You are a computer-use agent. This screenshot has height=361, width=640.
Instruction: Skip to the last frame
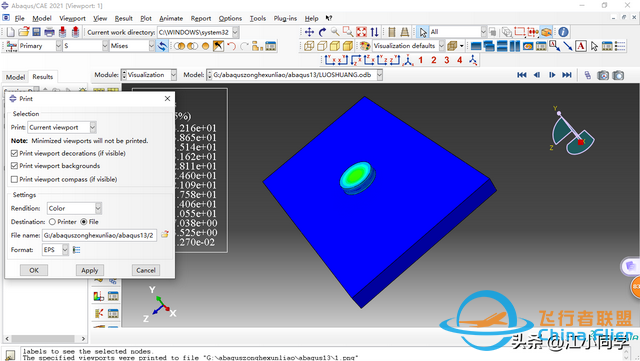tap(567, 75)
